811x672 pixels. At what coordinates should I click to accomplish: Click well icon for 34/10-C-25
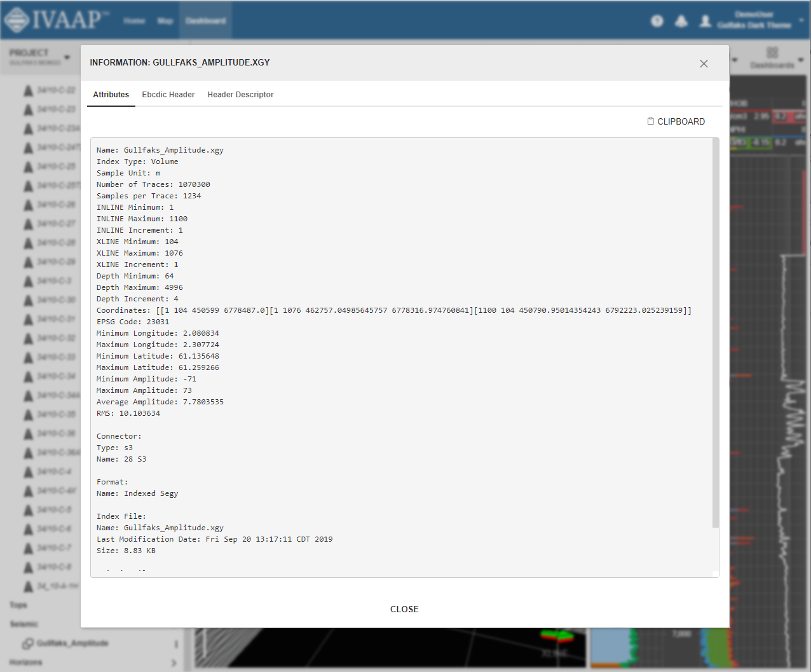[x=28, y=167]
